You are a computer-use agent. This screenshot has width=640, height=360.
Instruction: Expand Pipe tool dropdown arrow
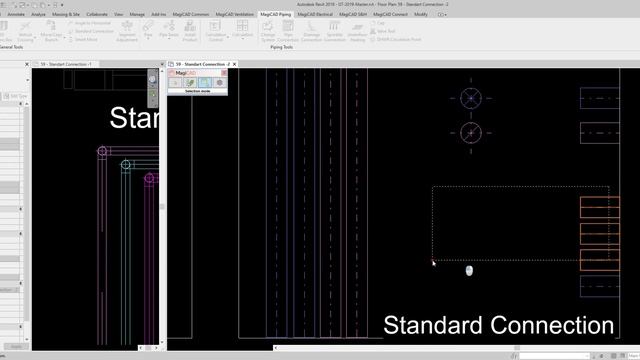pos(148,40)
